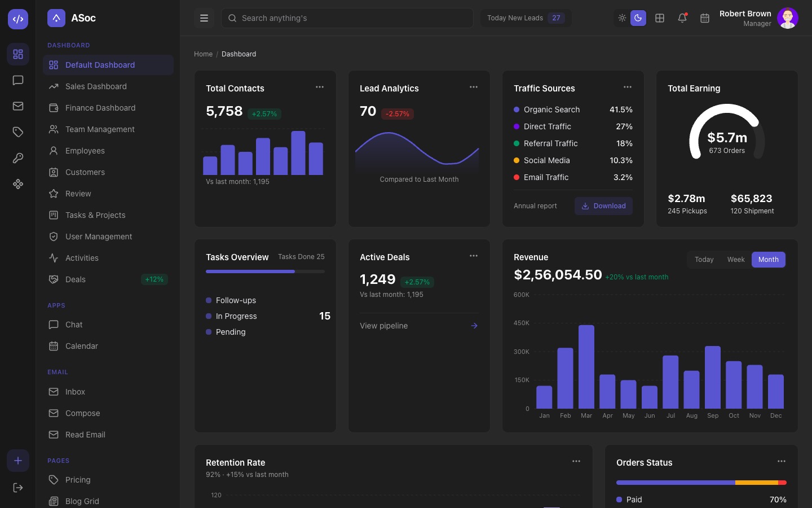Open Review in sidebar
The width and height of the screenshot is (812, 508).
108,194
